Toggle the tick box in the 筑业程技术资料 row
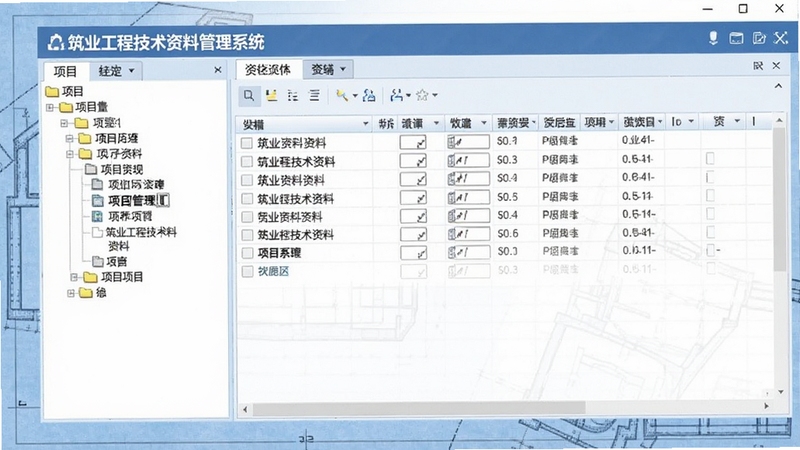 point(413,161)
